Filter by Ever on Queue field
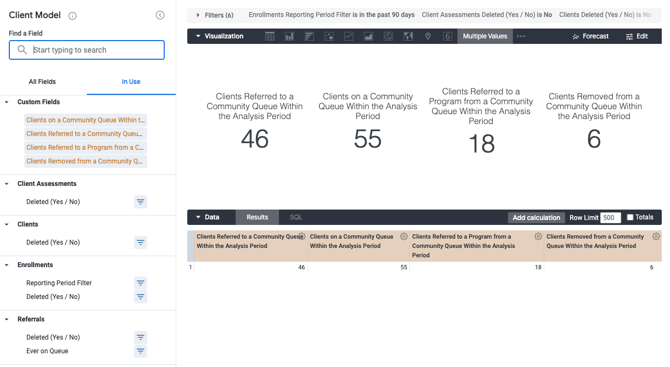This screenshot has width=670, height=367. click(x=140, y=351)
